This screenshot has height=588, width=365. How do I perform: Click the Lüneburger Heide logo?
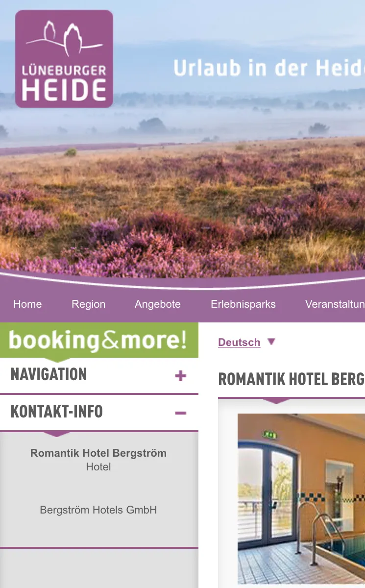point(64,59)
